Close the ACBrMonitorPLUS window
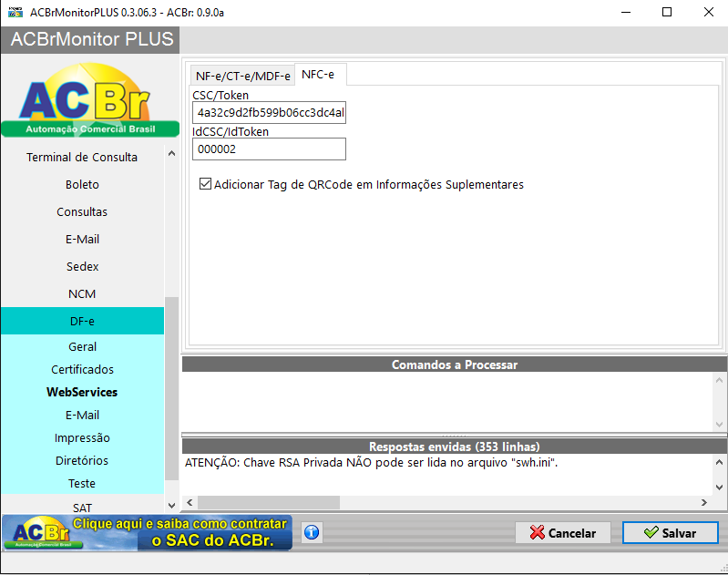 pyautogui.click(x=709, y=12)
